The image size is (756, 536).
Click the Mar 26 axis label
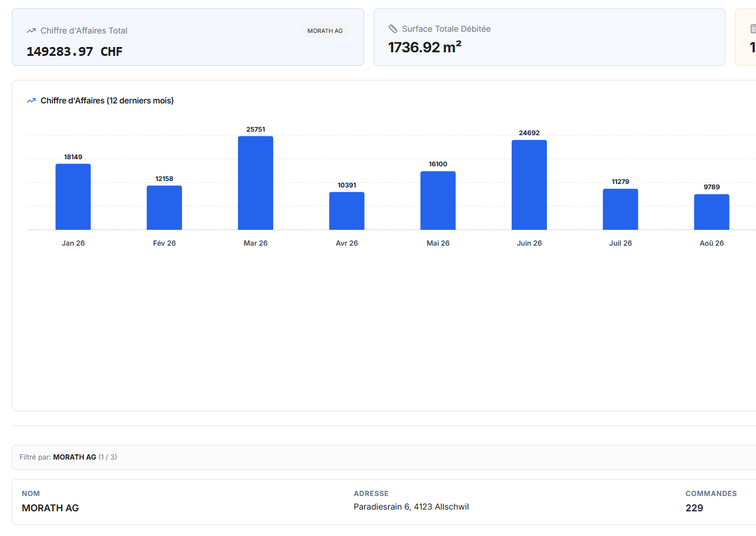tap(256, 243)
